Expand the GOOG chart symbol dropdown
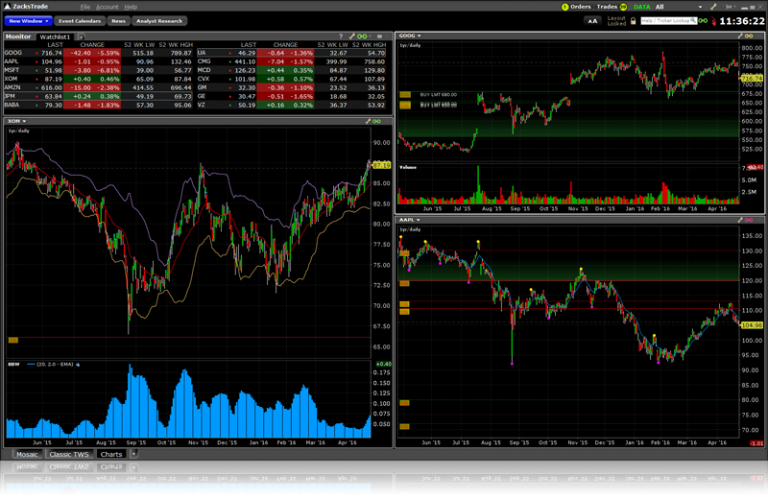 pyautogui.click(x=419, y=36)
